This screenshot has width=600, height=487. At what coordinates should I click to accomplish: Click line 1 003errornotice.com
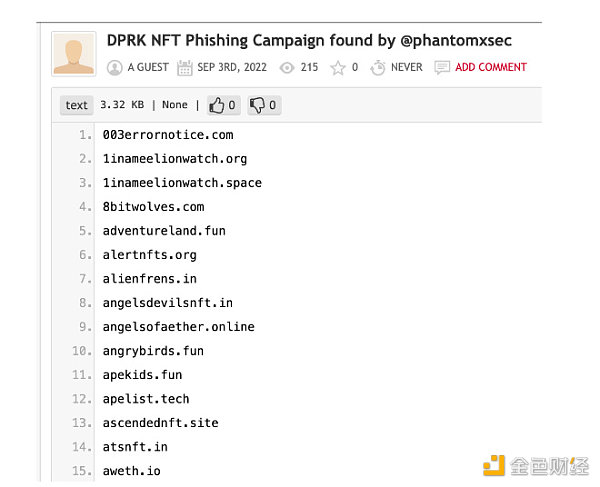168,135
